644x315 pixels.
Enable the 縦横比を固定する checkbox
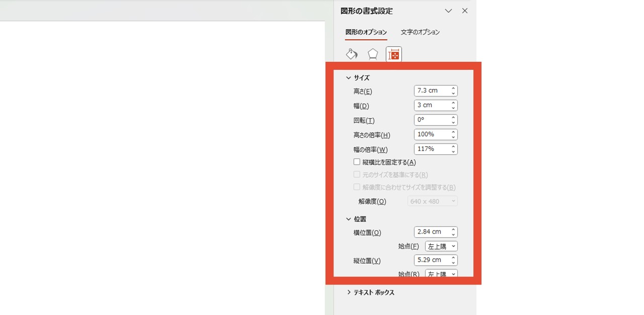click(357, 162)
